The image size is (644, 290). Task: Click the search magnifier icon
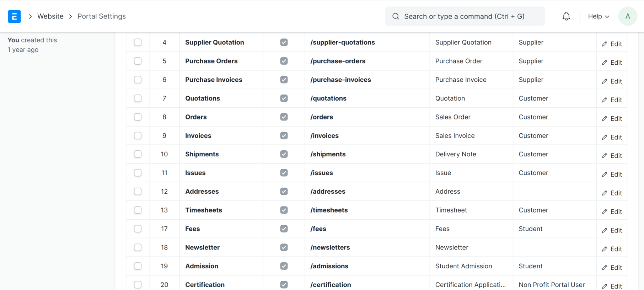pos(396,16)
